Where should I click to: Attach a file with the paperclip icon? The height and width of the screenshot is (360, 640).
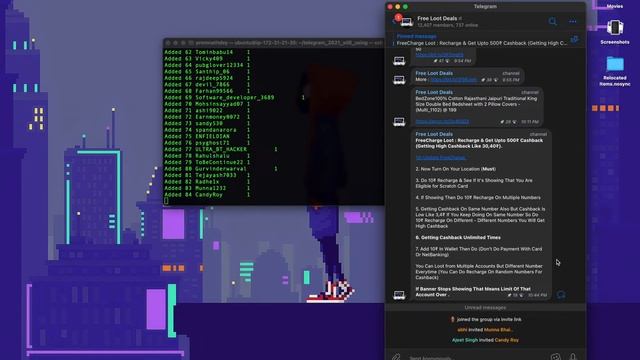tap(396, 357)
